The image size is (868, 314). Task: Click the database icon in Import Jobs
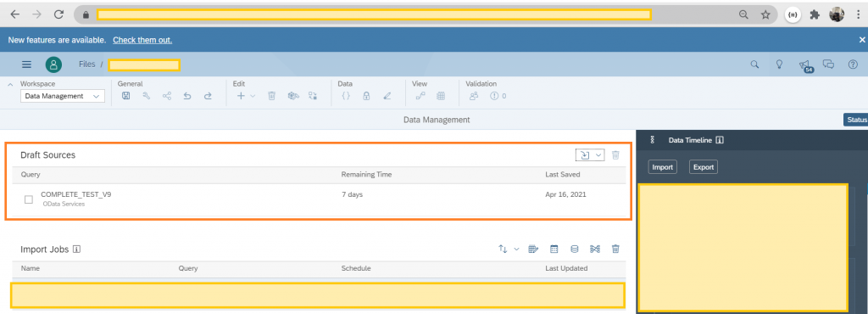click(x=575, y=250)
